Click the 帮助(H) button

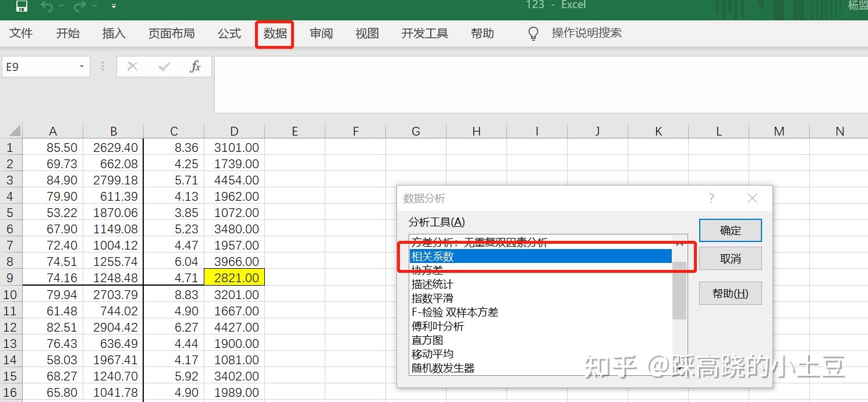[730, 293]
